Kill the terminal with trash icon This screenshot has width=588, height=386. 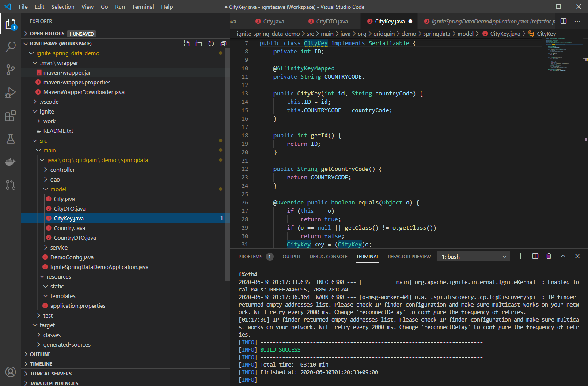[x=549, y=256]
